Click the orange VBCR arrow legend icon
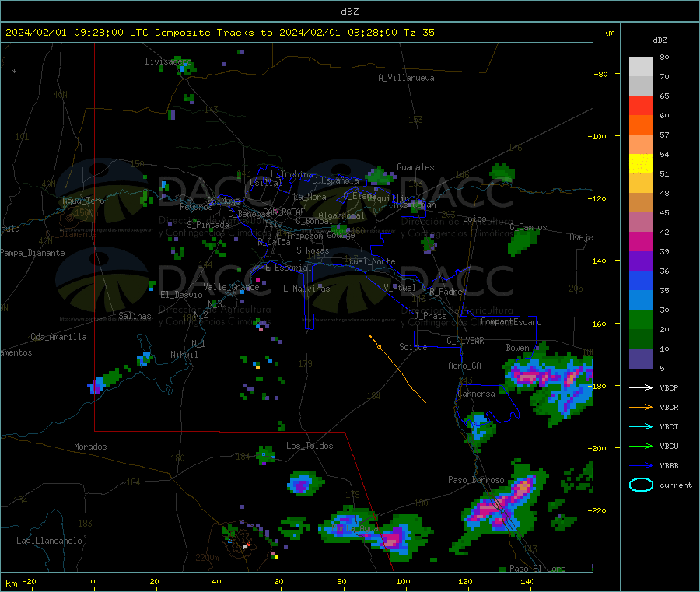700x592 pixels. coord(641,407)
